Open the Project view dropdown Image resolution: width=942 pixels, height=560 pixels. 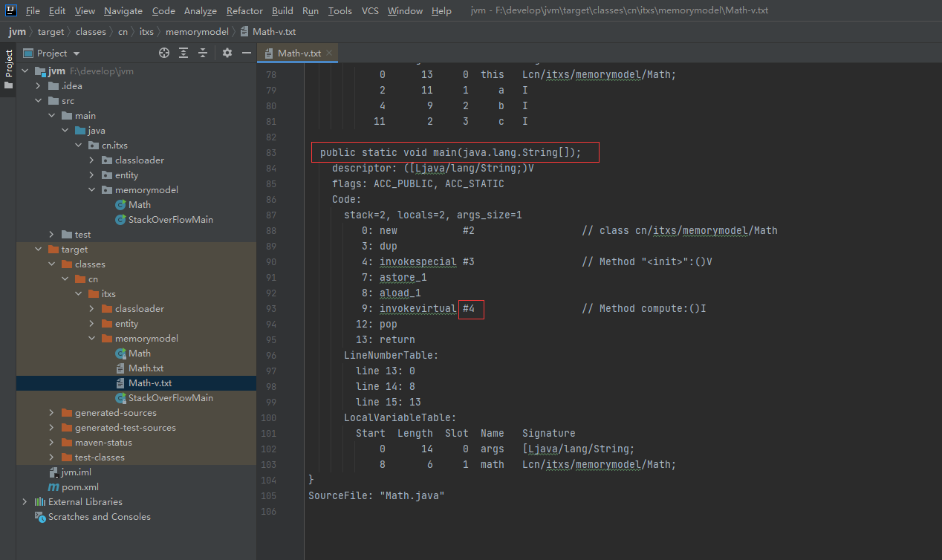[77, 53]
